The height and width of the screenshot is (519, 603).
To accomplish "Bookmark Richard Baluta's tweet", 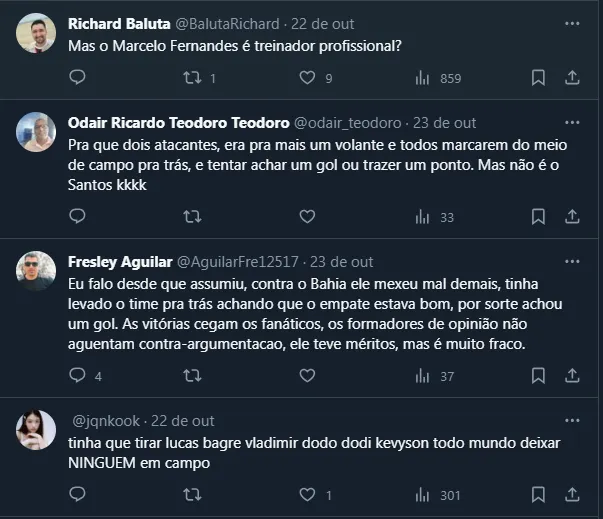I will tap(538, 77).
